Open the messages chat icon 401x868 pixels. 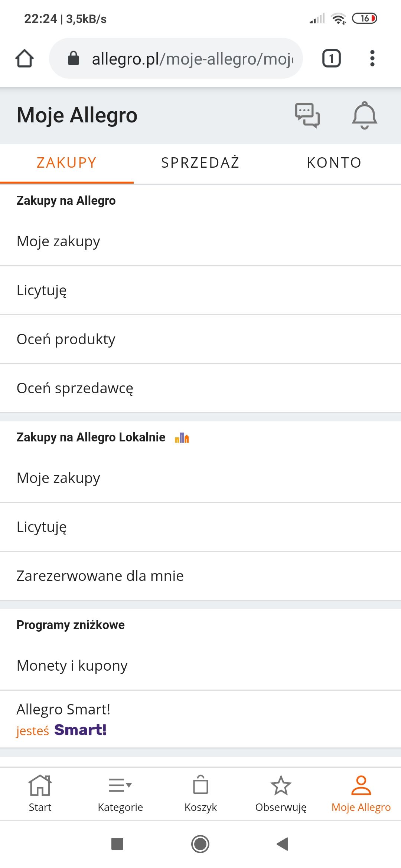tap(307, 115)
